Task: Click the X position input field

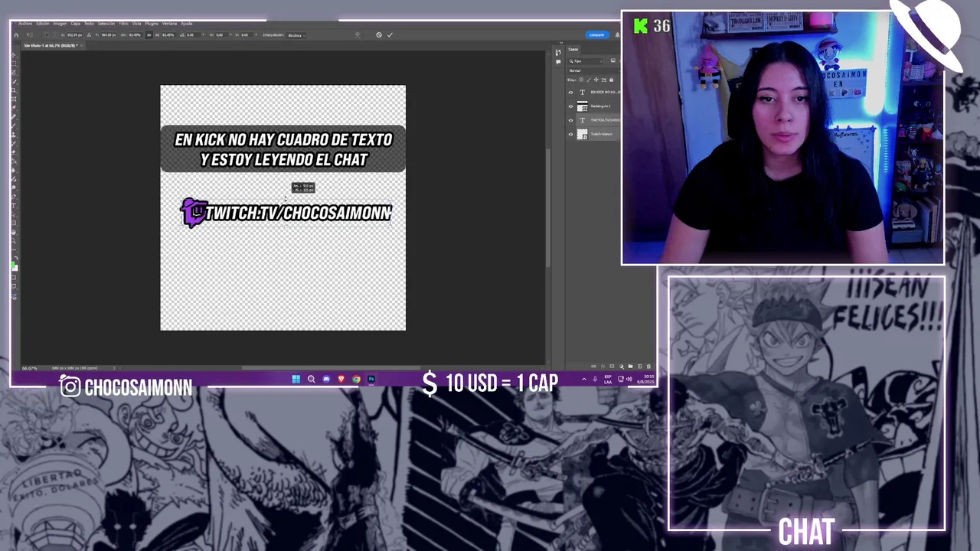Action: click(75, 35)
